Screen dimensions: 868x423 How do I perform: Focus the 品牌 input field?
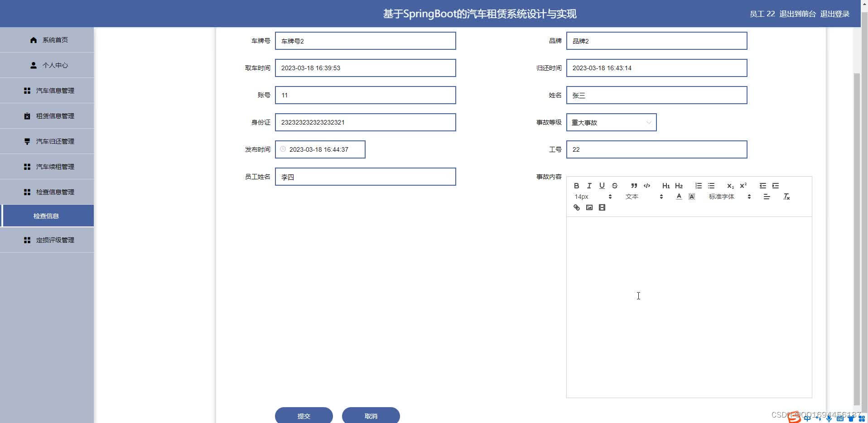pos(656,41)
